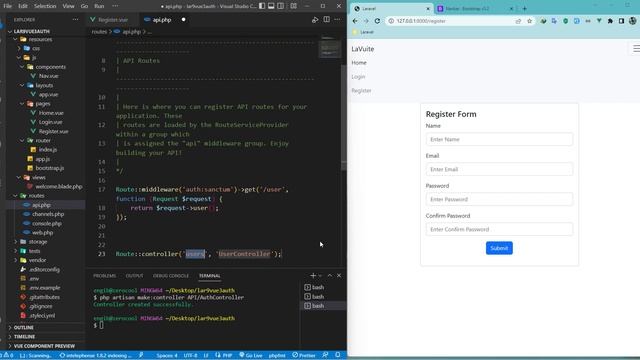Click the split editor icon
The height and width of the screenshot is (360, 640).
tap(327, 20)
